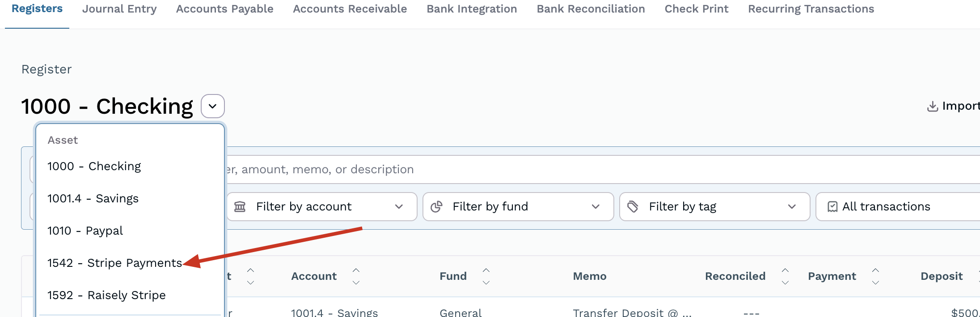
Task: Sort by the Reconciled column arrows
Action: coord(785,276)
